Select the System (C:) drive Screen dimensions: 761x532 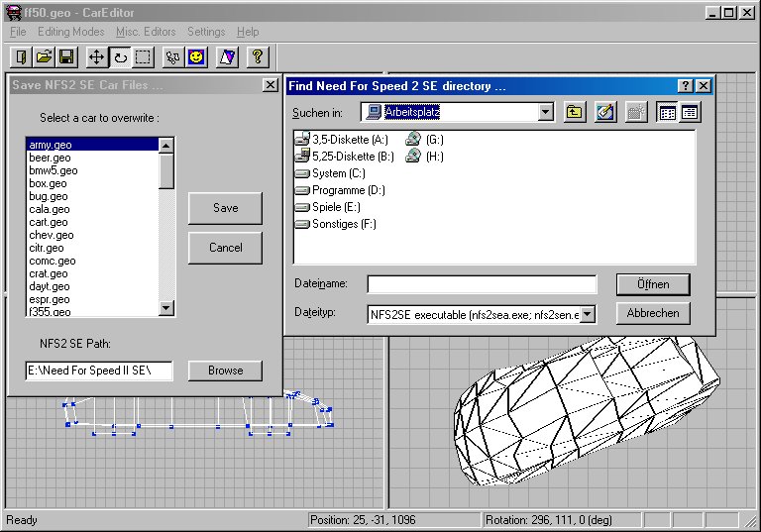pyautogui.click(x=331, y=173)
